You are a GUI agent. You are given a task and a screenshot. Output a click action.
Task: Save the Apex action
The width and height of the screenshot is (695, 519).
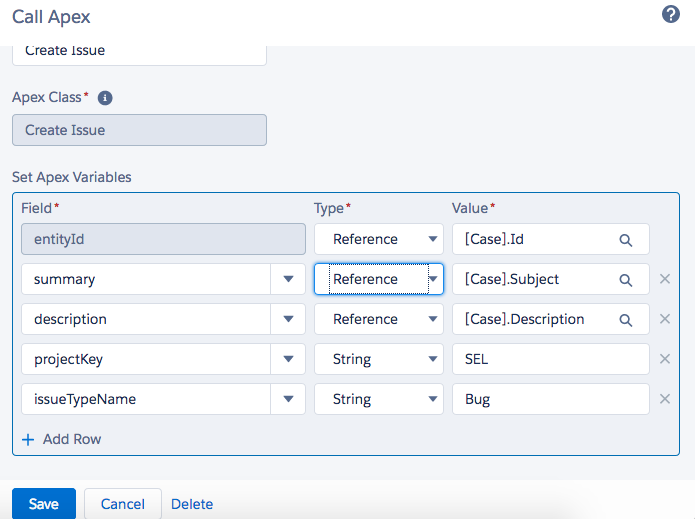(x=43, y=504)
